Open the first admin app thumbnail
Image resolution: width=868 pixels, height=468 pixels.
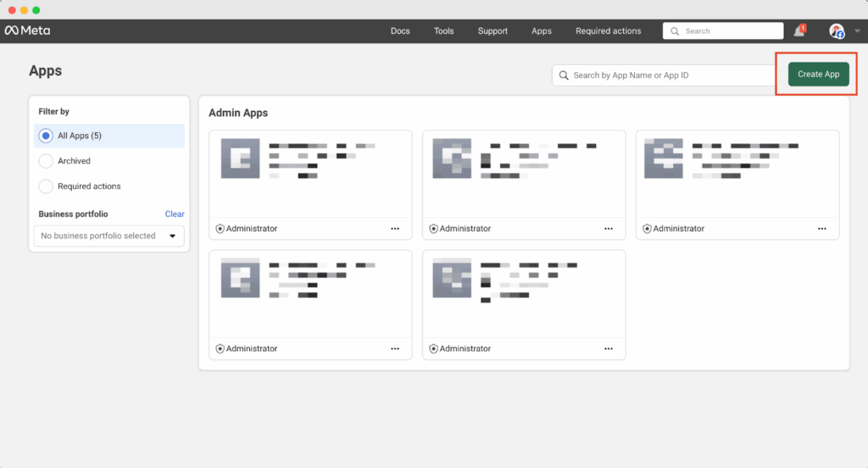(x=240, y=158)
